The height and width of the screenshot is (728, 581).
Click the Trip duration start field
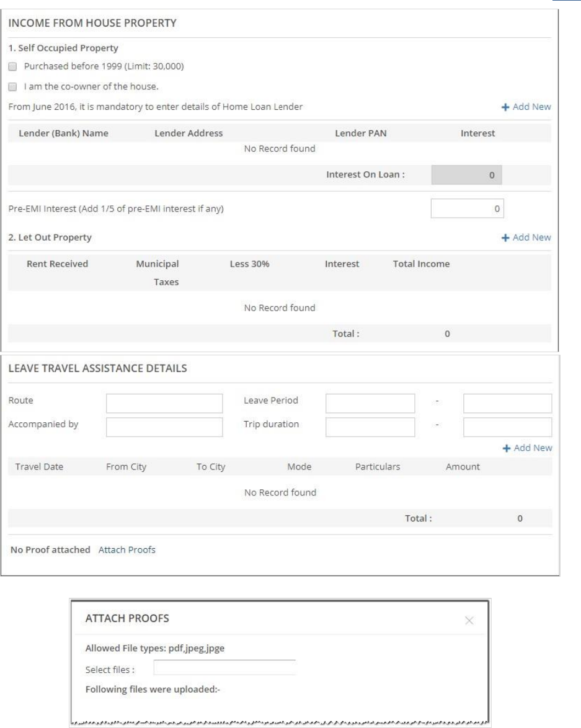pos(370,427)
